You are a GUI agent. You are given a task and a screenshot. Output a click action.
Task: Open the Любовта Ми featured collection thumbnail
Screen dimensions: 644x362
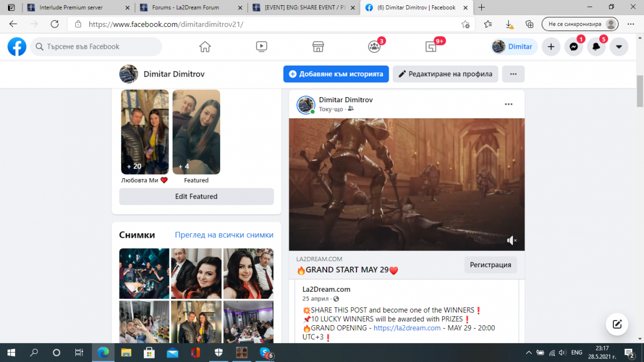[x=145, y=132]
